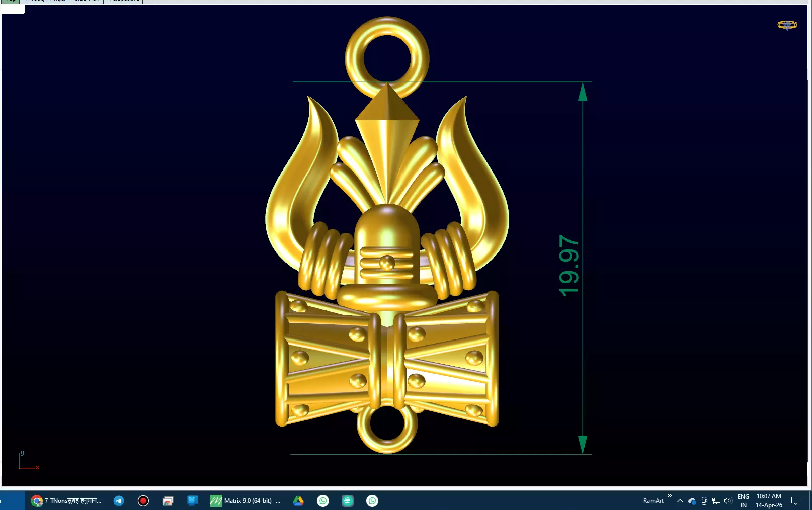Open the Meet Now camera tray icon
The height and width of the screenshot is (510, 812).
coord(704,501)
